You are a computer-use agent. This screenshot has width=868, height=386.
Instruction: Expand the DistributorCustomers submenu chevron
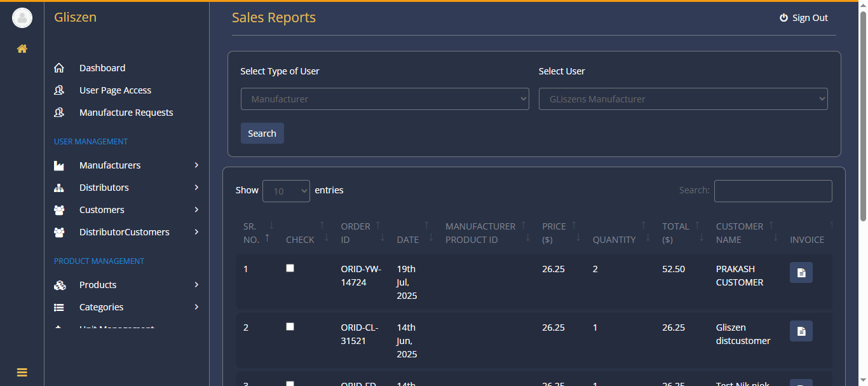196,232
